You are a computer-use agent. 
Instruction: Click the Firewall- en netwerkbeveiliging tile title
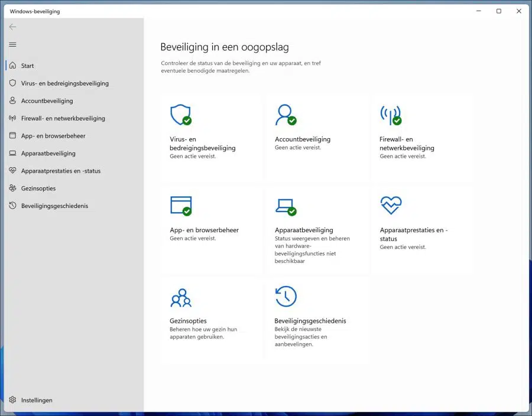pyautogui.click(x=407, y=144)
